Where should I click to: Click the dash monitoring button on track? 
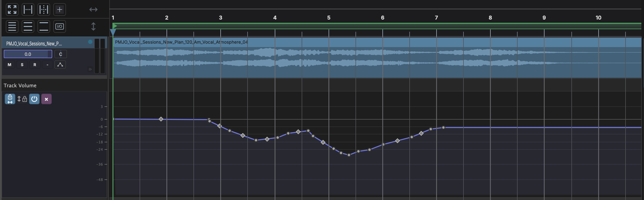point(48,65)
